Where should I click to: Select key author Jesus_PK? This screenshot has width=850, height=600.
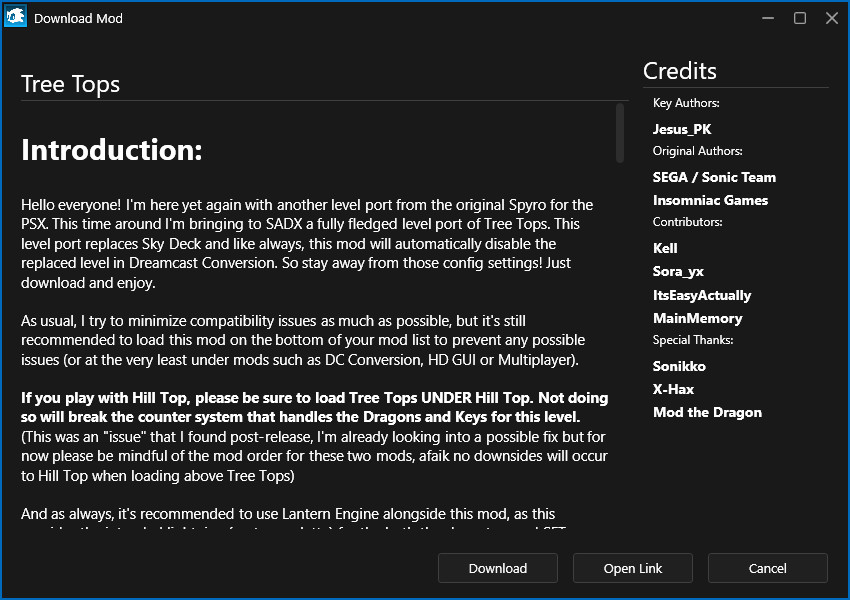(682, 129)
